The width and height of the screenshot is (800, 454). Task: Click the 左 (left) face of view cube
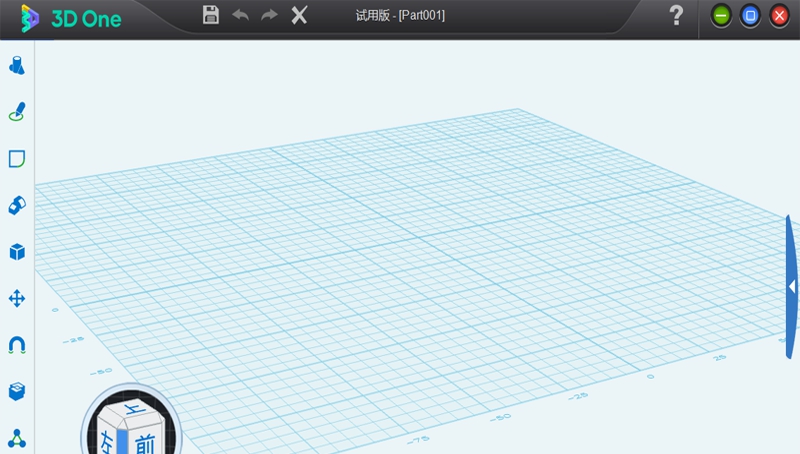(x=107, y=441)
